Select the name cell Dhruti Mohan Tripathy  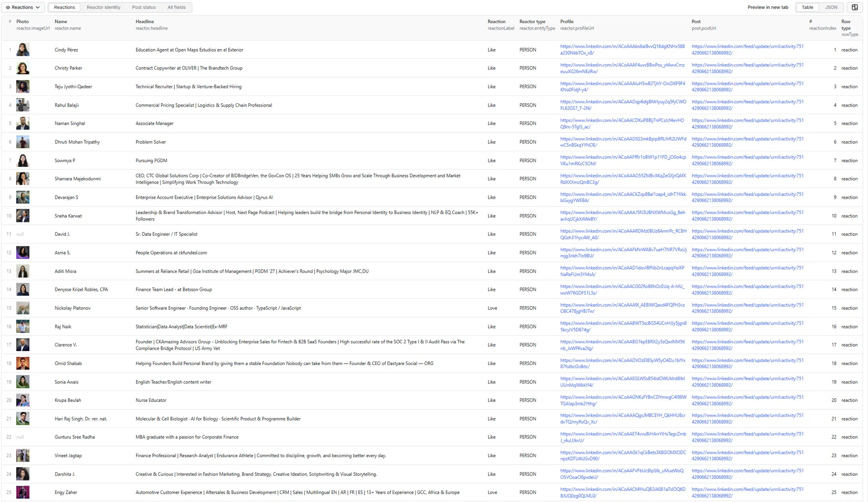77,142
